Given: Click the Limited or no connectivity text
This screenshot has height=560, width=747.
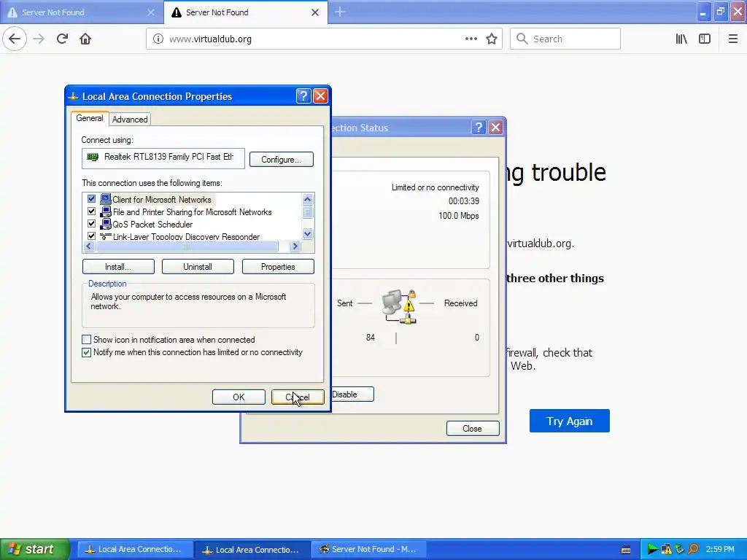Looking at the screenshot, I should click(x=435, y=187).
